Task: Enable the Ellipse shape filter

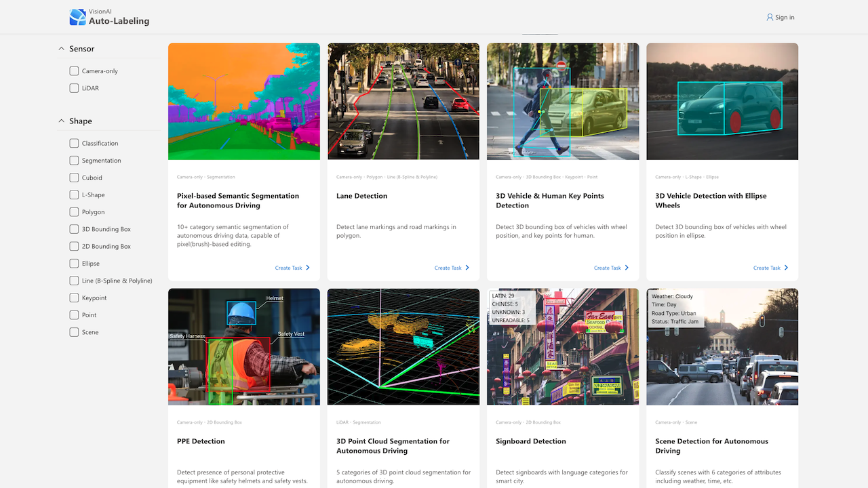Action: 74,264
